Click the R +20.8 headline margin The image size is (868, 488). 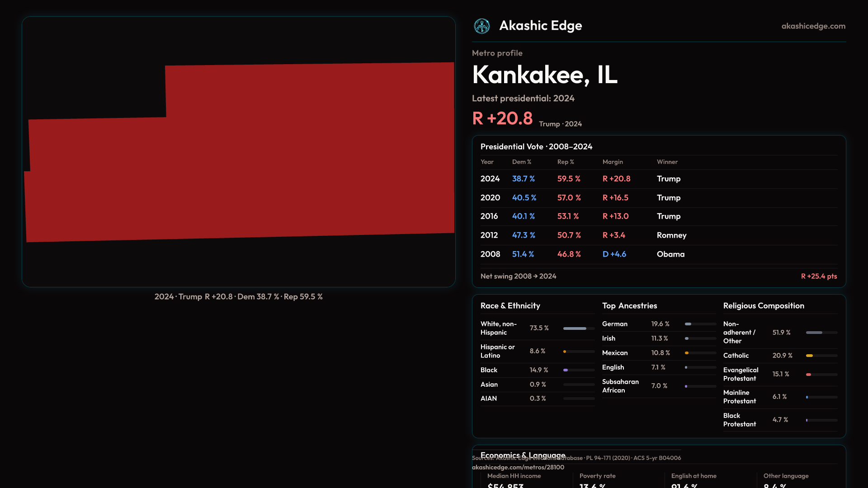502,118
